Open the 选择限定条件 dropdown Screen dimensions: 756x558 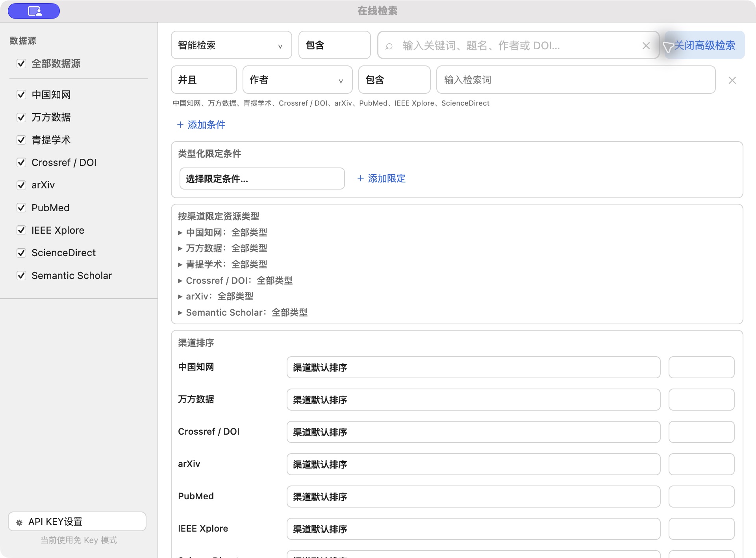(262, 179)
